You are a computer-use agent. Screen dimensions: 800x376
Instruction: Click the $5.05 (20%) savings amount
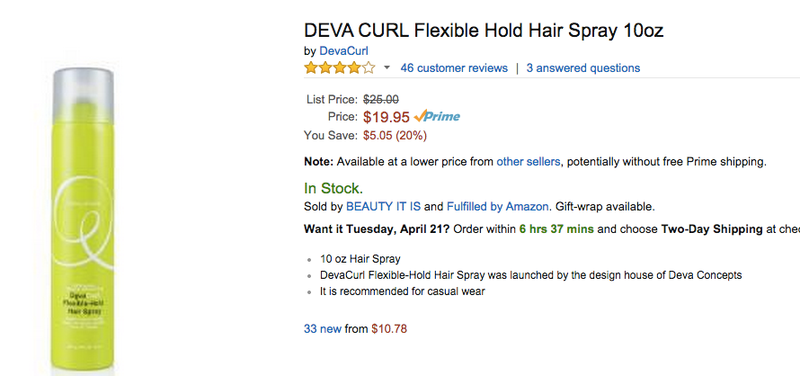point(395,136)
